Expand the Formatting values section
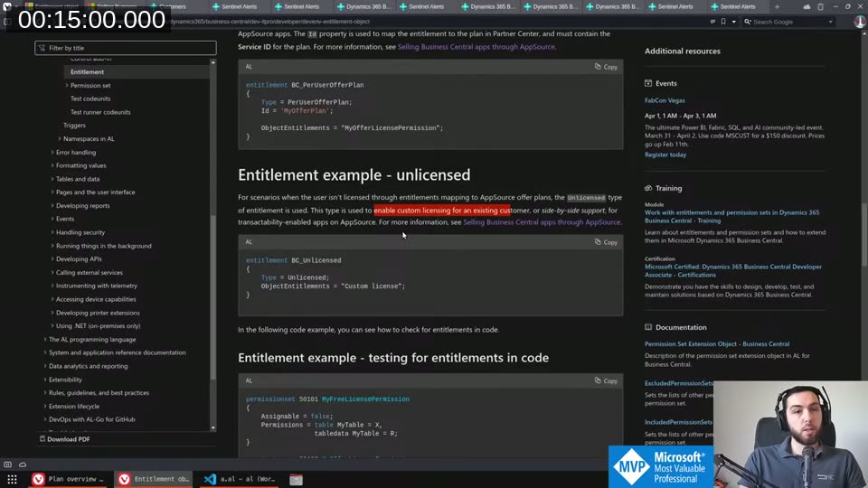The width and height of the screenshot is (868, 488). pos(52,165)
